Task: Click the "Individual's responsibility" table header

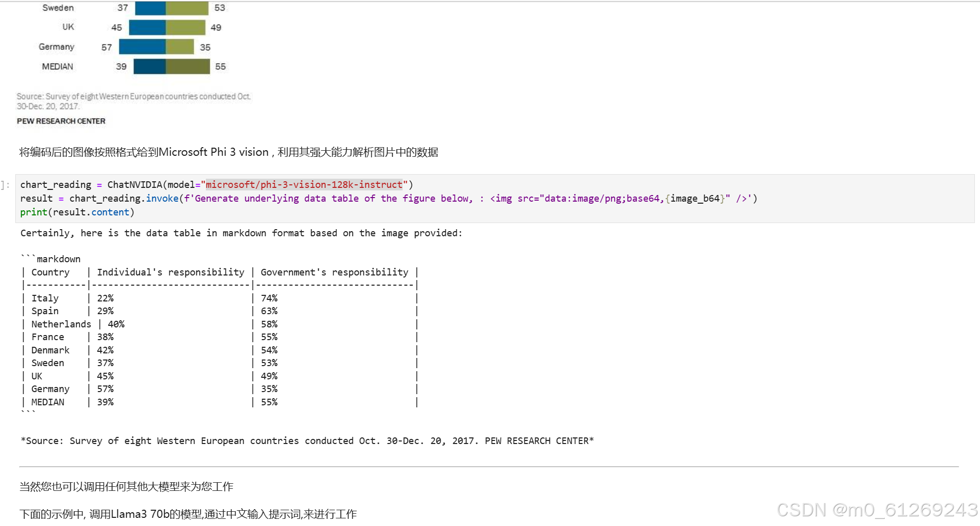Action: (171, 272)
